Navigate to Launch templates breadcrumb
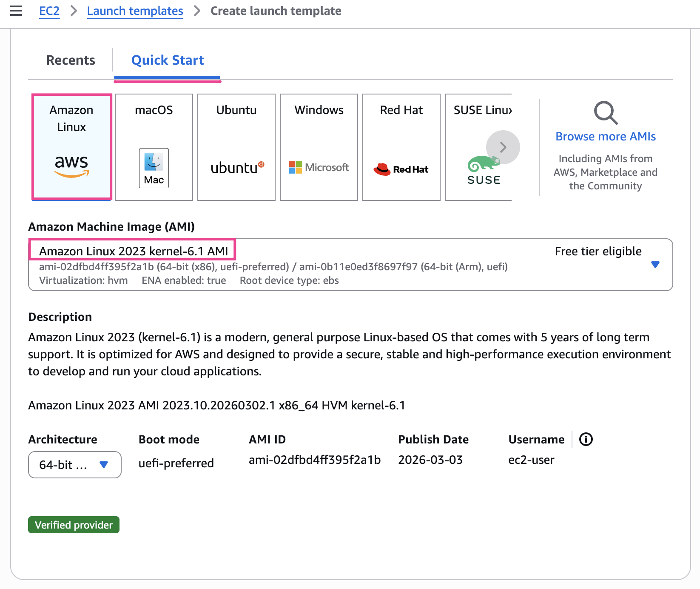The height and width of the screenshot is (589, 700). pyautogui.click(x=135, y=11)
